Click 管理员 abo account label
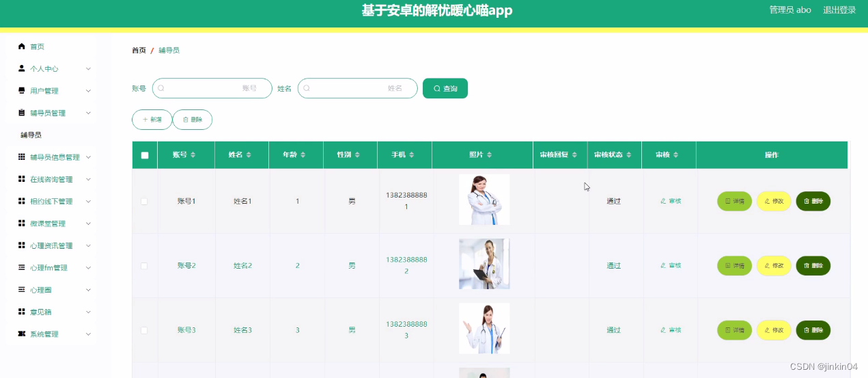The image size is (868, 378). (x=790, y=10)
